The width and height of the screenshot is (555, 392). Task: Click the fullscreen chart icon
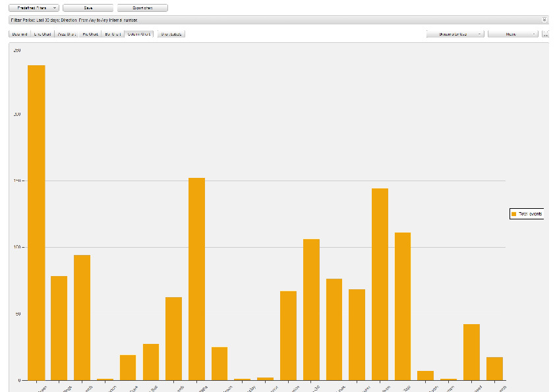[x=546, y=34]
